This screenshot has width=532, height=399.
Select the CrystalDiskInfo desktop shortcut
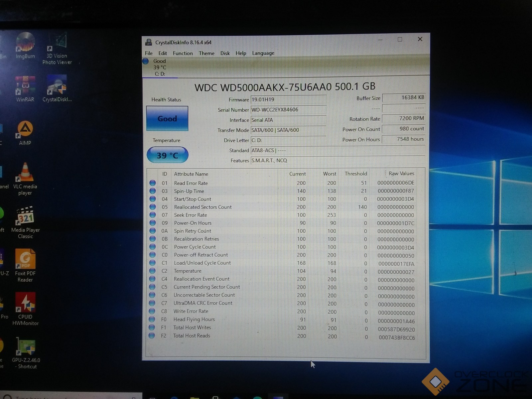tap(57, 89)
